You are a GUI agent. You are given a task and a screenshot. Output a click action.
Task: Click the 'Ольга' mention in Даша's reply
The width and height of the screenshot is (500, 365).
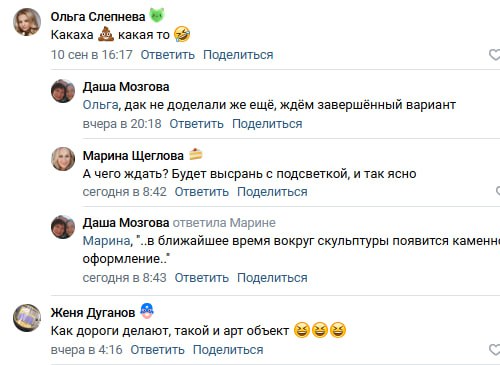coord(100,105)
